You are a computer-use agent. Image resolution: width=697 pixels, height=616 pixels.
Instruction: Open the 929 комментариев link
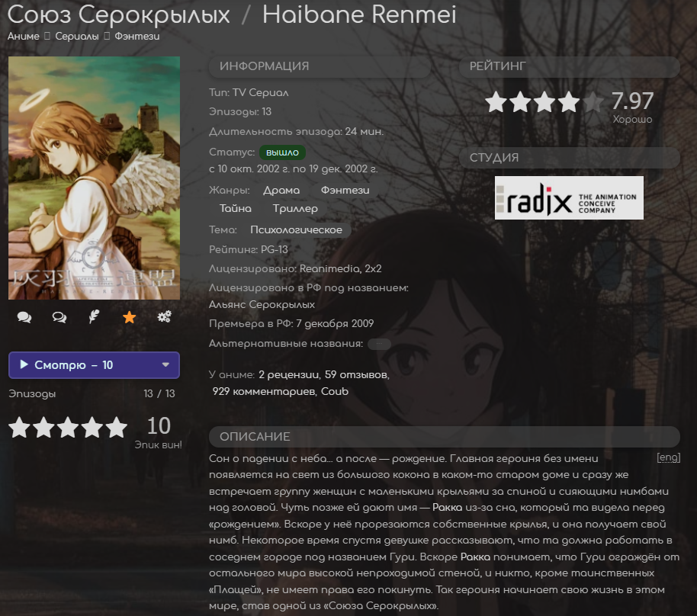click(x=264, y=392)
